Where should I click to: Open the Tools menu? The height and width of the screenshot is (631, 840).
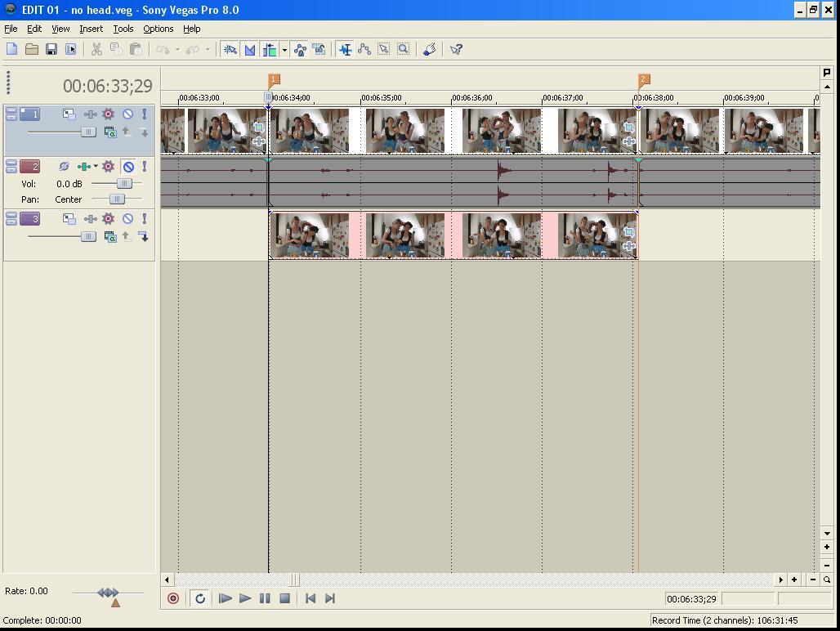click(123, 29)
